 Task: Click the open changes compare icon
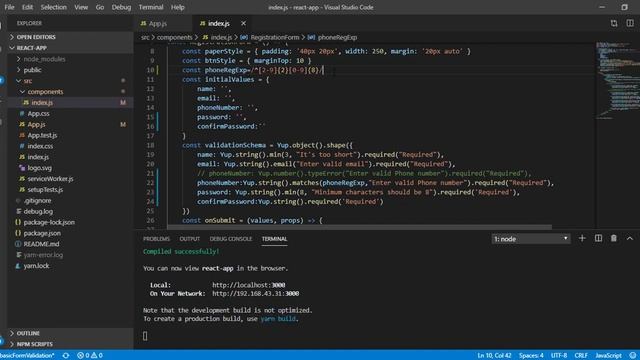pos(614,23)
